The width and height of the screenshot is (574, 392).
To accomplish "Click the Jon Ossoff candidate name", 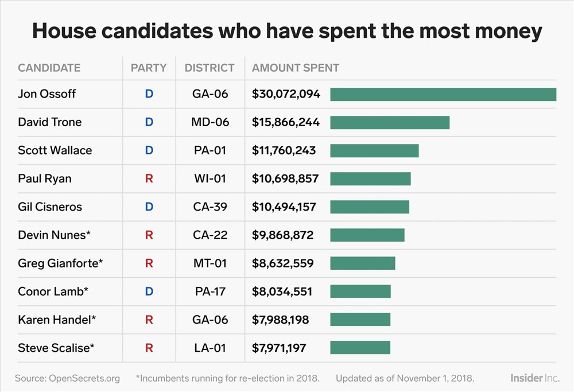I will pos(46,94).
